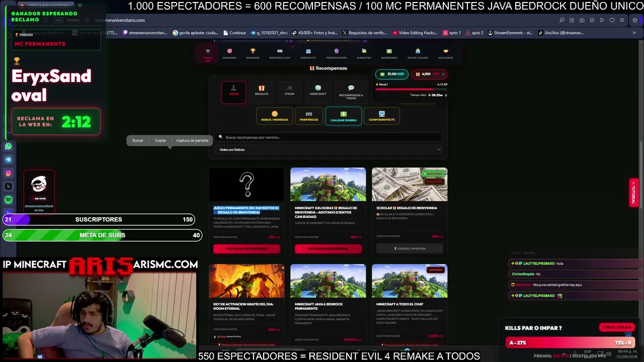Open X (Twitter) from the browser sidebar

(x=8, y=187)
